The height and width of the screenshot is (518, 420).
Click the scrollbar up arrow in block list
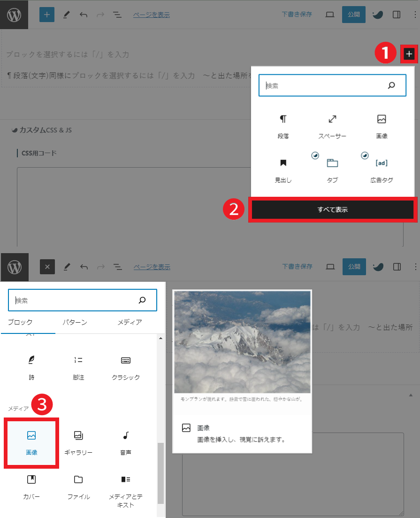point(160,339)
